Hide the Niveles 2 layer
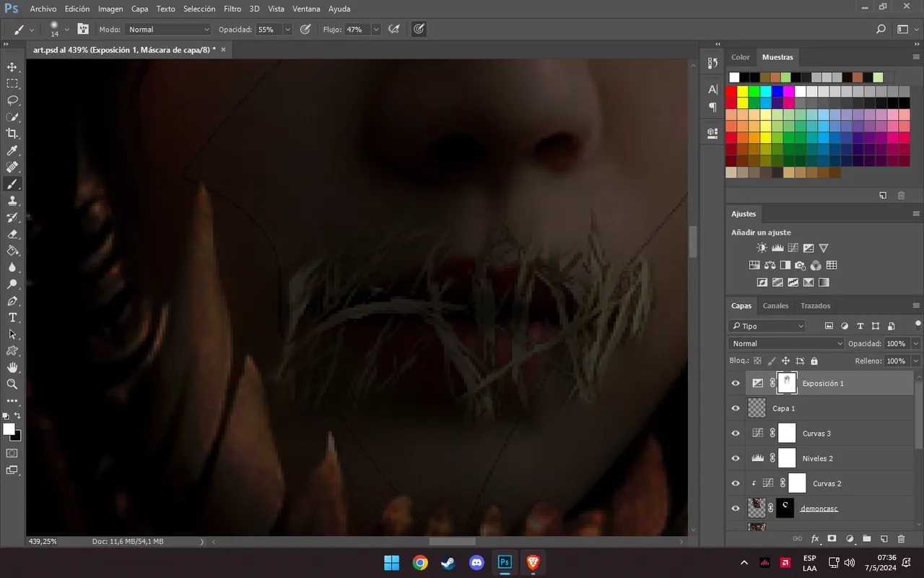Screen dimensions: 924x578 (736, 458)
